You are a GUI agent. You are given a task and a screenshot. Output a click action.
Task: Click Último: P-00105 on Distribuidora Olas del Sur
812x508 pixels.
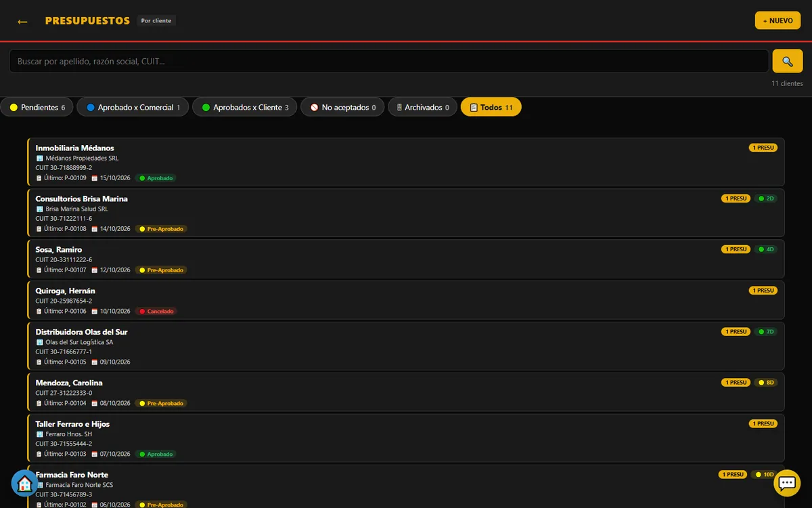(x=62, y=362)
